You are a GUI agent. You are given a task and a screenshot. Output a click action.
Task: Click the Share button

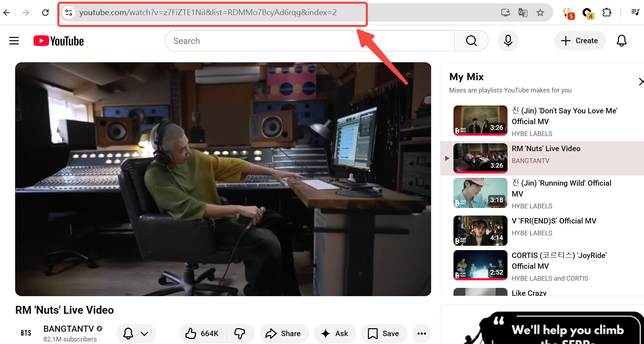[x=284, y=334]
